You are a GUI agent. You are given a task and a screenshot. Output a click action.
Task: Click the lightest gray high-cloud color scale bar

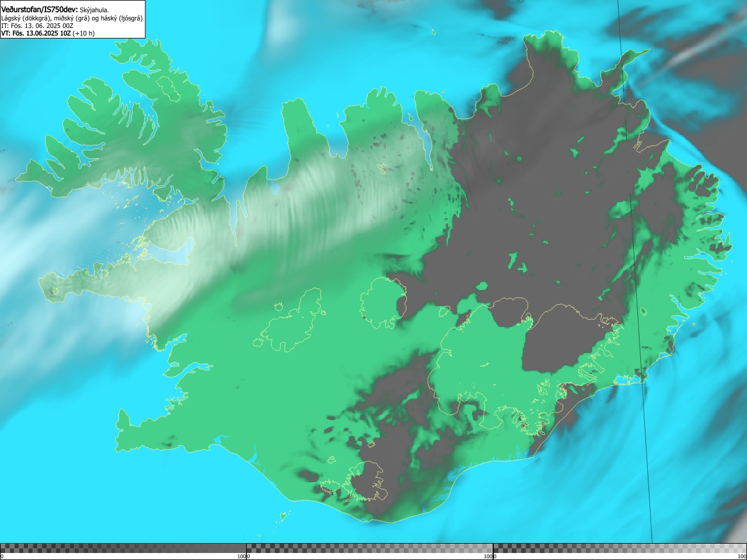[x=620, y=548]
